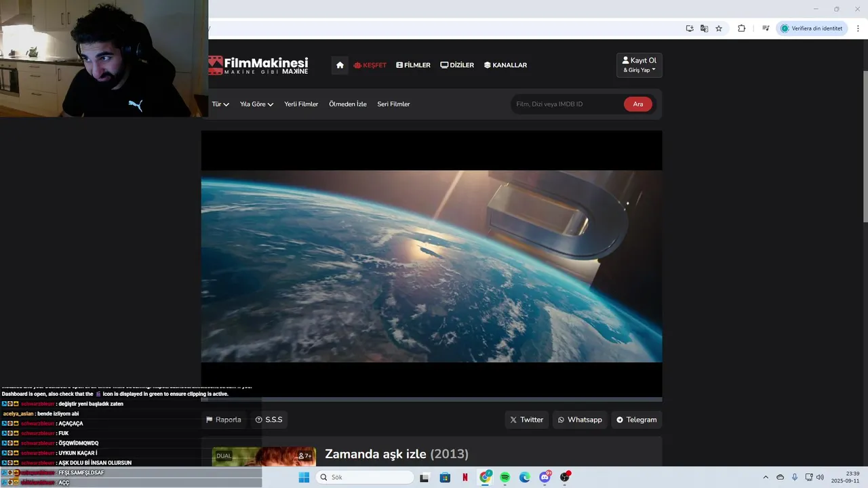
Task: Open the media control icon in Chrome toolbar
Action: pyautogui.click(x=766, y=28)
